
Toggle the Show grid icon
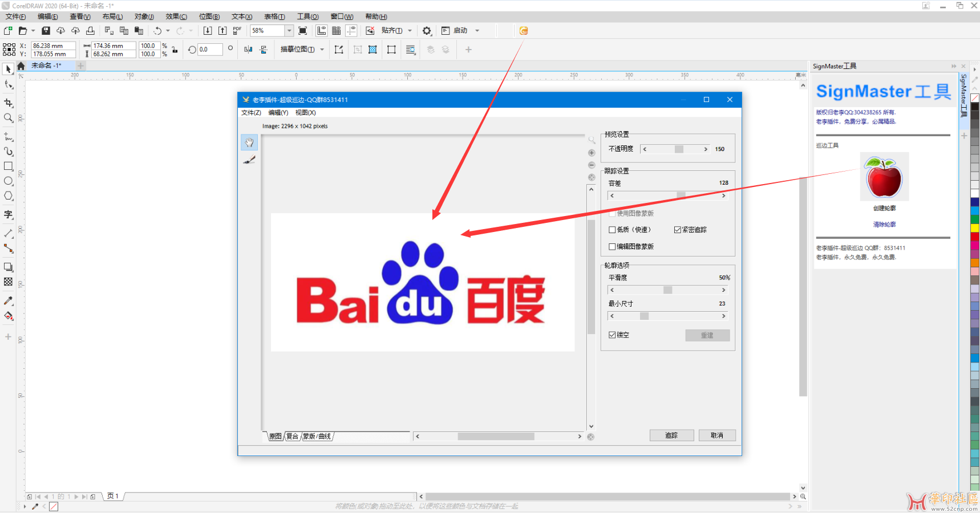point(337,31)
